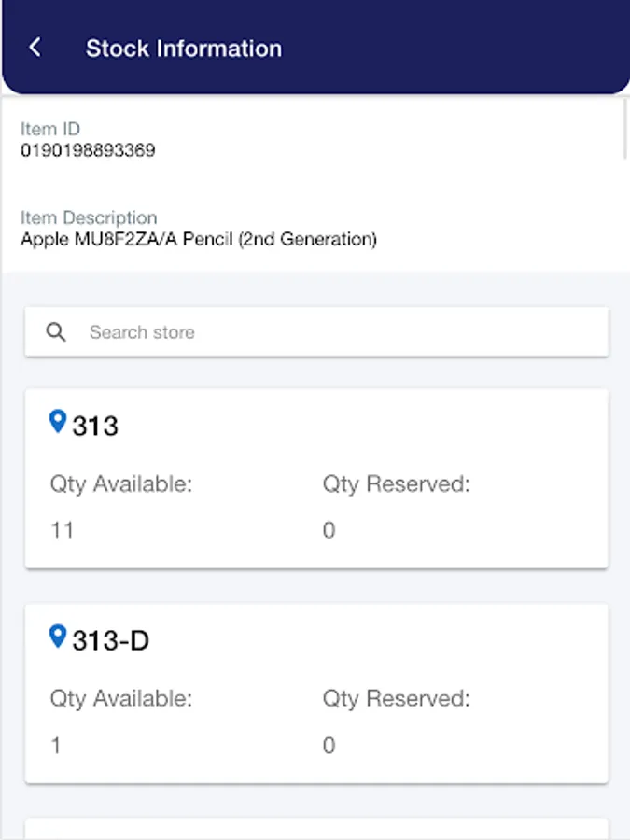Select the Item ID number 0190198893369
The width and height of the screenshot is (630, 840).
pyautogui.click(x=88, y=150)
